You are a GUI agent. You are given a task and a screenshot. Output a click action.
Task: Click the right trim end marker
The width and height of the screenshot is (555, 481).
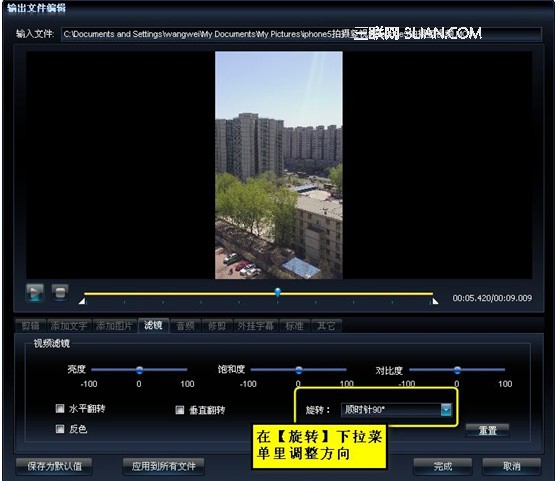click(x=435, y=301)
